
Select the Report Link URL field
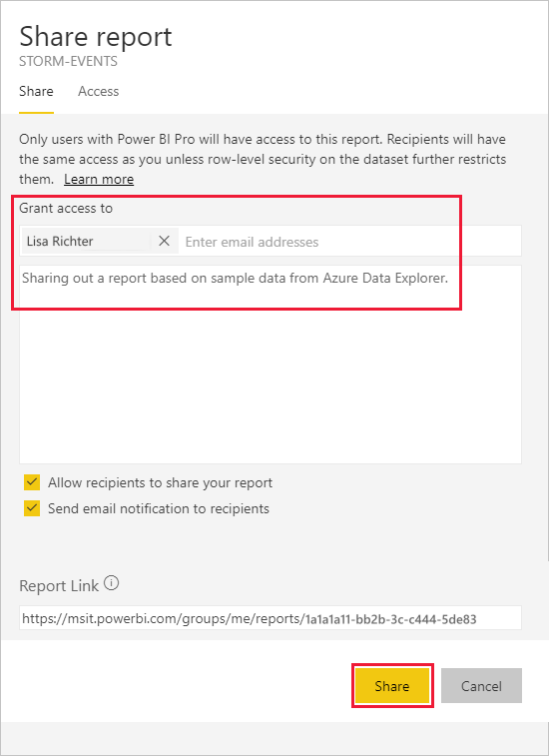(271, 618)
